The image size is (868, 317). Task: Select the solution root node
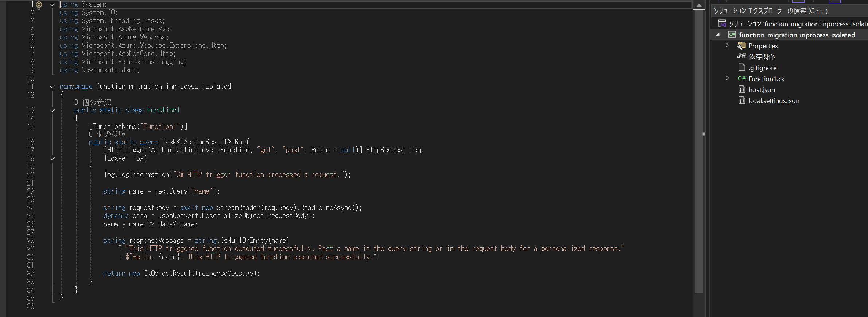click(798, 24)
